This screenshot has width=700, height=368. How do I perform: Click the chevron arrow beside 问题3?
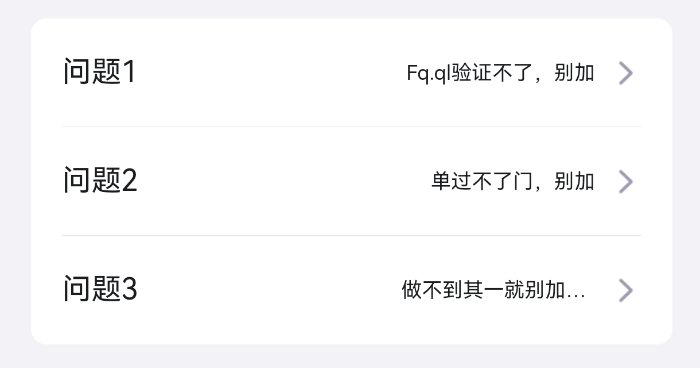(626, 290)
